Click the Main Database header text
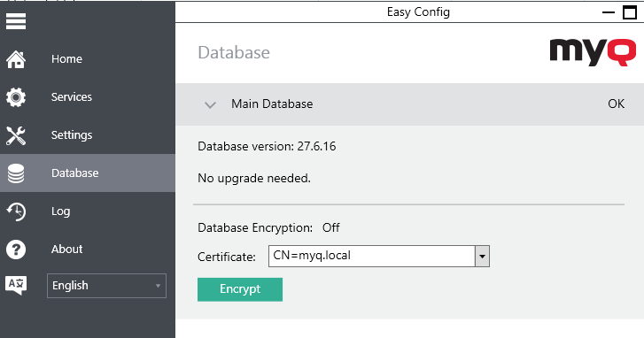 click(272, 104)
